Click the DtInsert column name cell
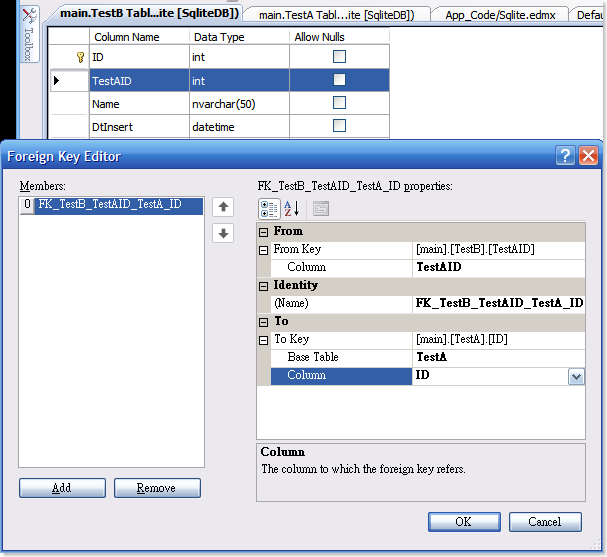 click(x=139, y=127)
